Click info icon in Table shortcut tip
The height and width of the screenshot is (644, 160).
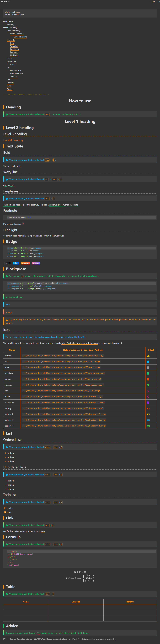[x=7, y=594]
